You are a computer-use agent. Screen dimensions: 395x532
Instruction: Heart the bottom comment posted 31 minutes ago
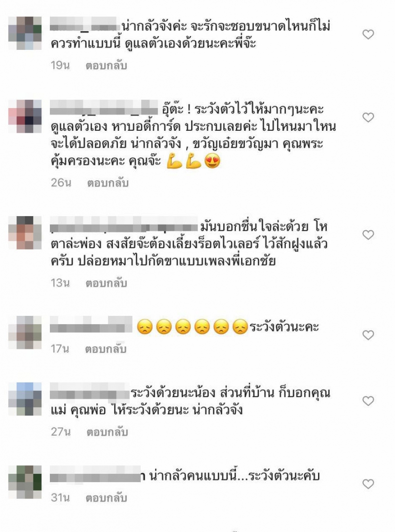[x=368, y=484]
